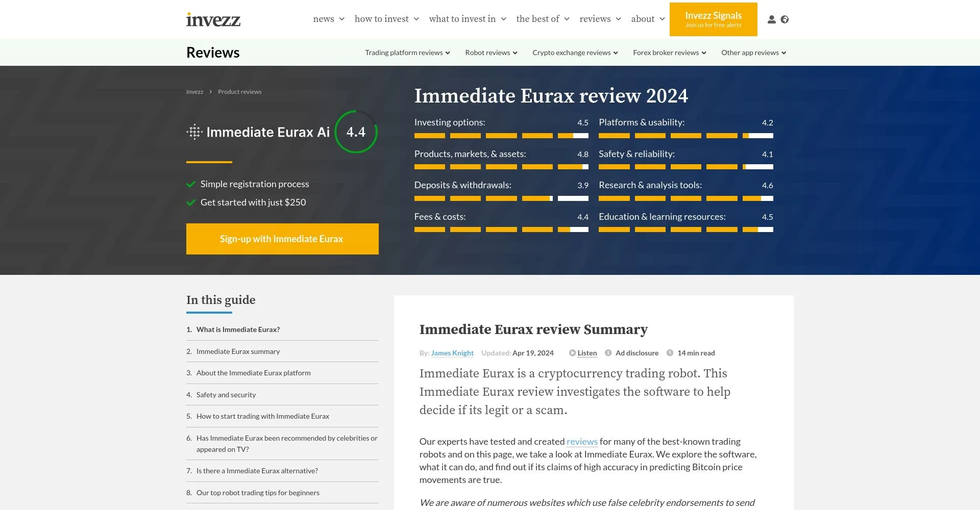This screenshot has height=510, width=980.
Task: Open Trading platform reviews dropdown
Action: click(407, 53)
